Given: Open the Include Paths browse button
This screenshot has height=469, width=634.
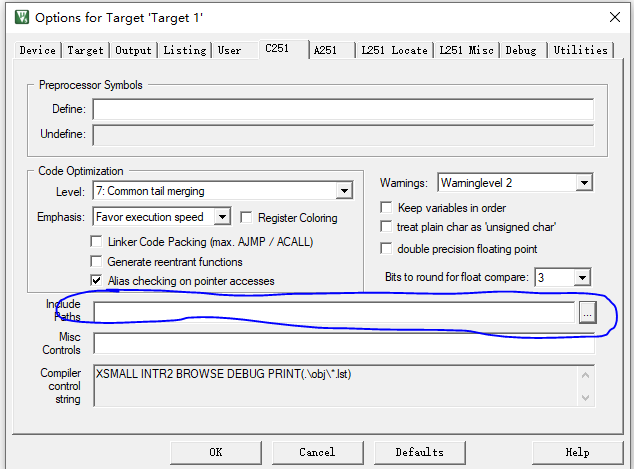Looking at the screenshot, I should (x=588, y=313).
